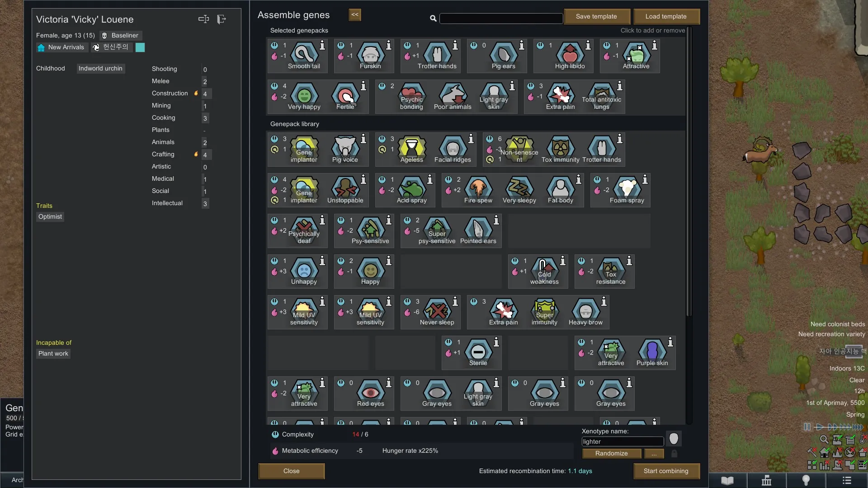Open info for the Furskin genepack
This screenshot has height=488, width=868.
[388, 45]
